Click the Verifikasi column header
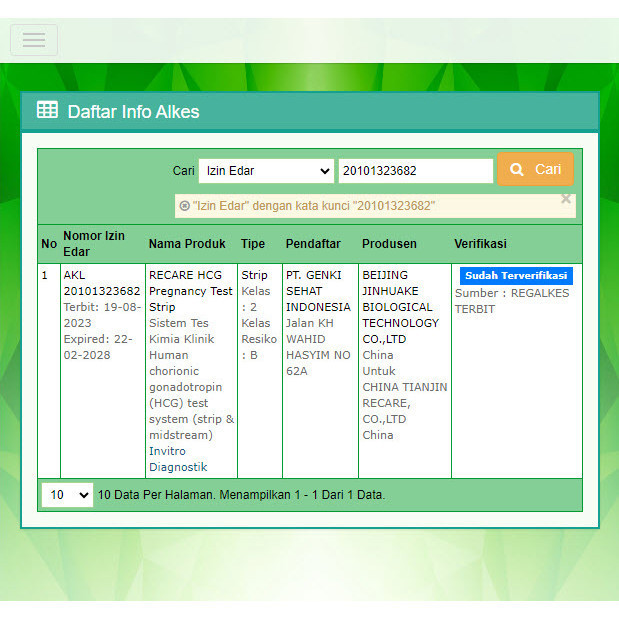Viewport: 619px width, 619px height. pos(480,244)
